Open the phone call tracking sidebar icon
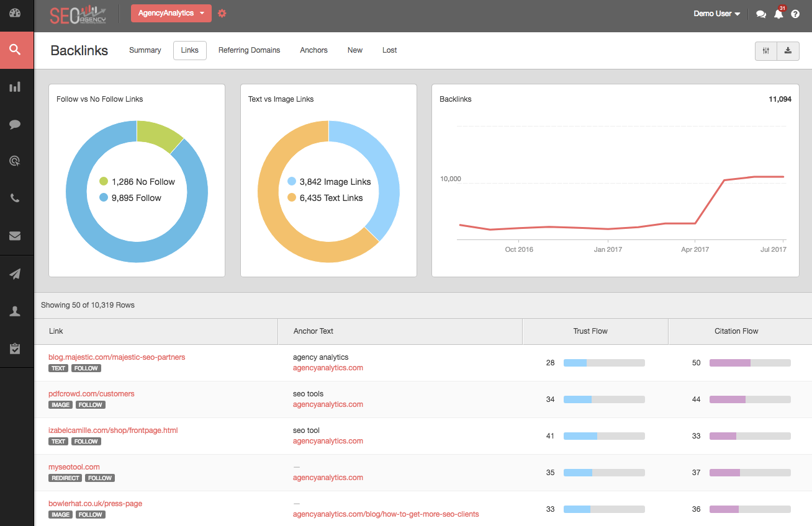Screen dimensions: 812x526 point(16,198)
